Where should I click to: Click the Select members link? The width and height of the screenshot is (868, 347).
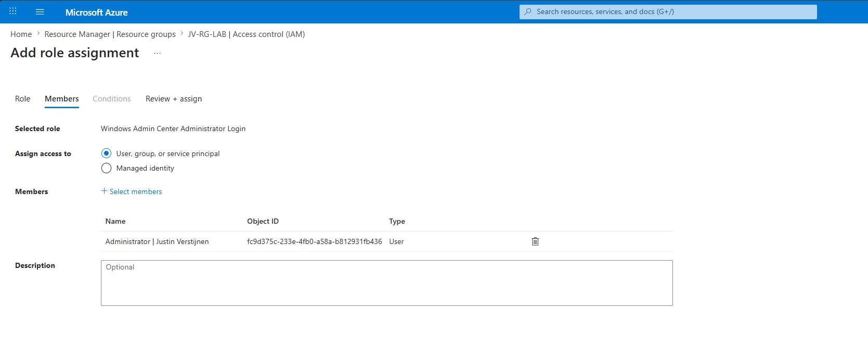(136, 191)
